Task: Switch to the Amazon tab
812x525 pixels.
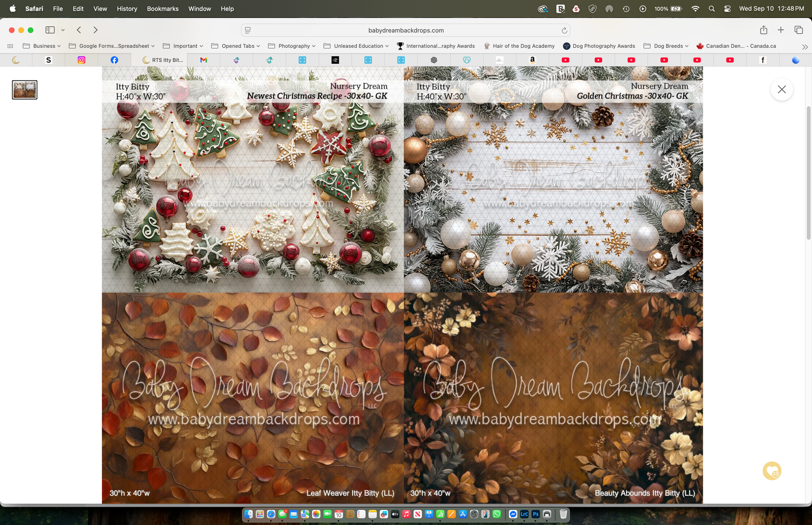Action: 532,60
